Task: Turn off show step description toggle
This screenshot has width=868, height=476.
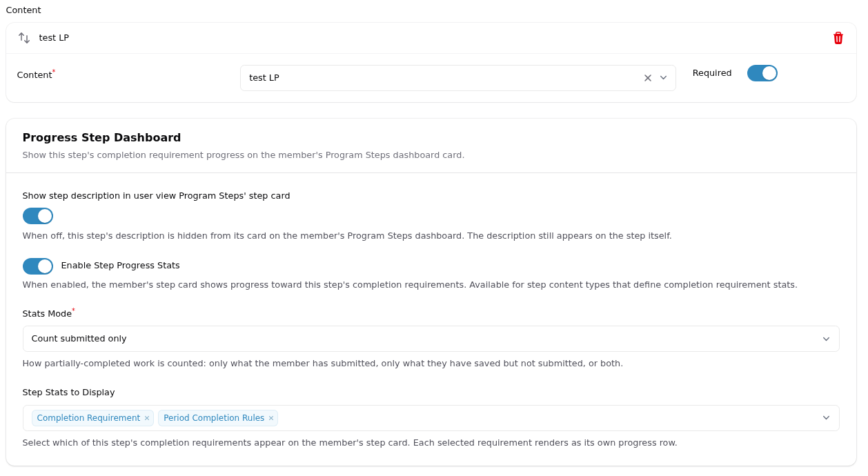Action: [38, 216]
